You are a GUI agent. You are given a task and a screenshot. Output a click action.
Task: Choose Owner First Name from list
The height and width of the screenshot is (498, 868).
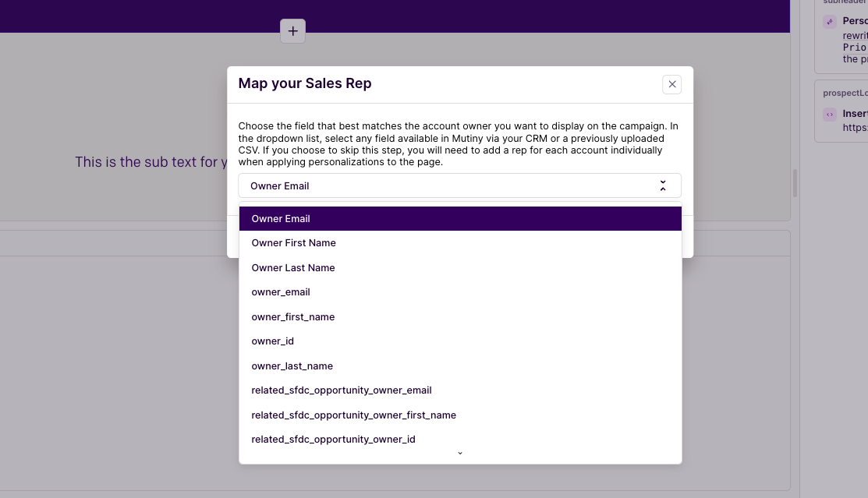[460, 243]
